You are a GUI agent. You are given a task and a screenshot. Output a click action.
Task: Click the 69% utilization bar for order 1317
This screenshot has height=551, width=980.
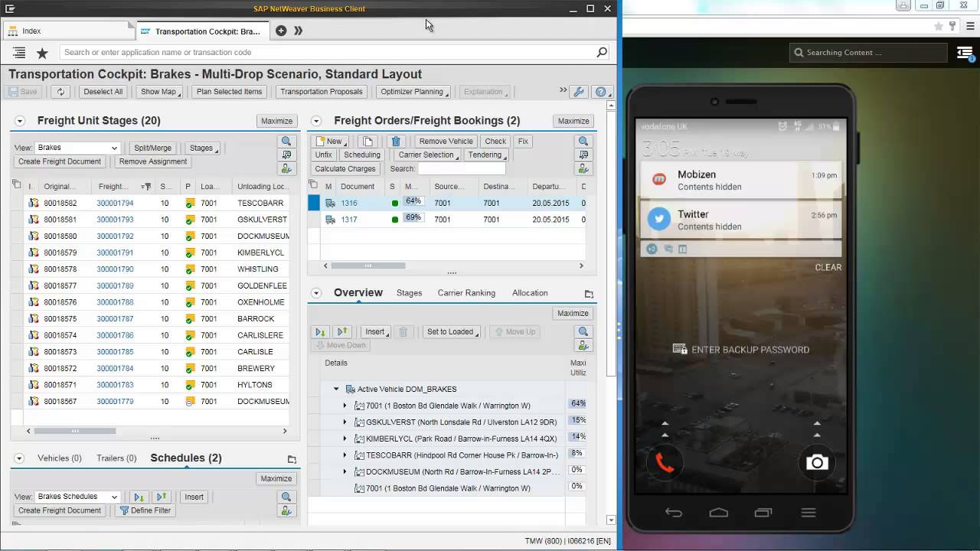coord(413,218)
